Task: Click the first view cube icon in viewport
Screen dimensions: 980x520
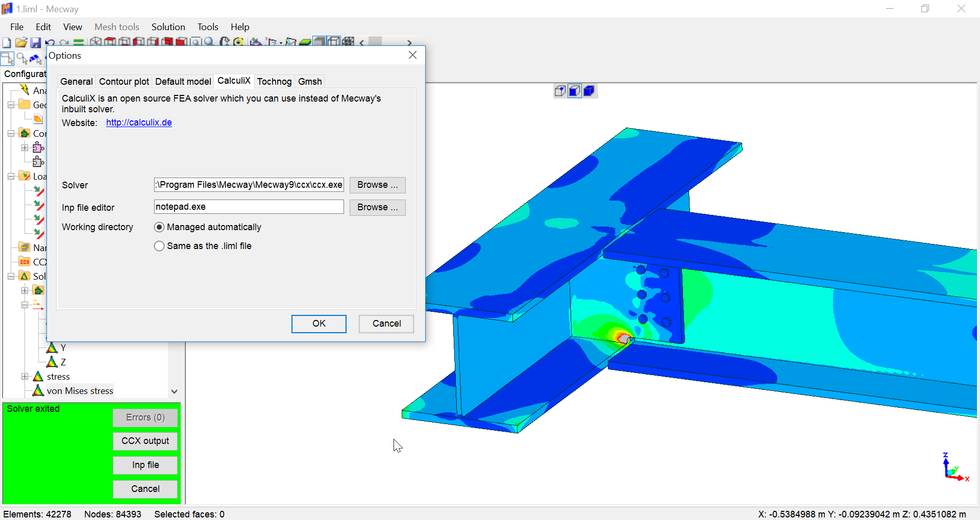Action: tap(560, 91)
